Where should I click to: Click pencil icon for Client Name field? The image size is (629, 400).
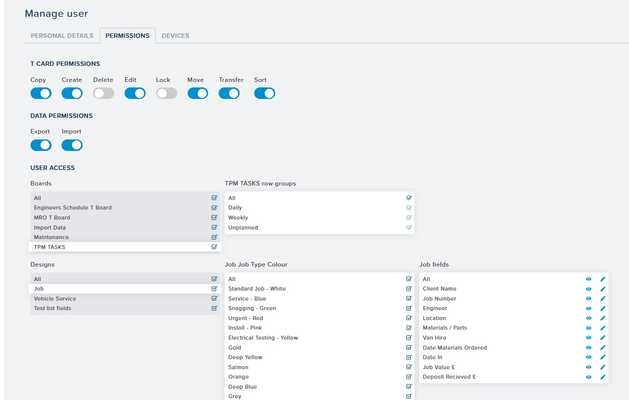[603, 289]
